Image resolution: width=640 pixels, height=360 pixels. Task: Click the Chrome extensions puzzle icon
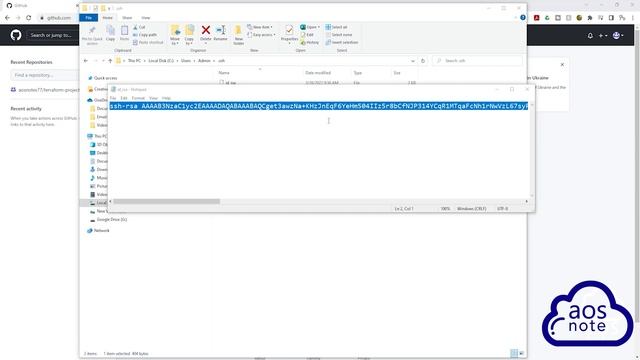pyautogui.click(x=590, y=18)
